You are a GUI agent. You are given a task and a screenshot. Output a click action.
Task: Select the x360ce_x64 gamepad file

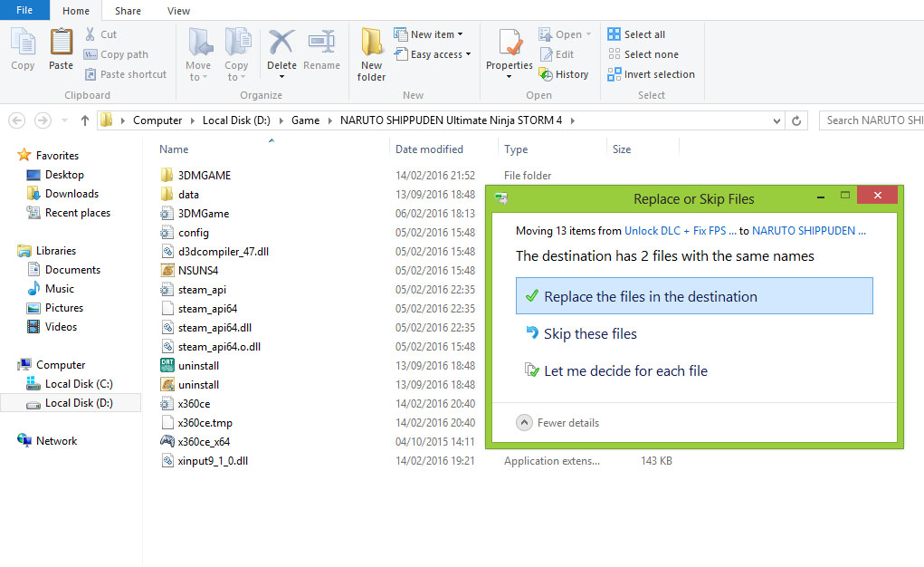[x=204, y=441]
